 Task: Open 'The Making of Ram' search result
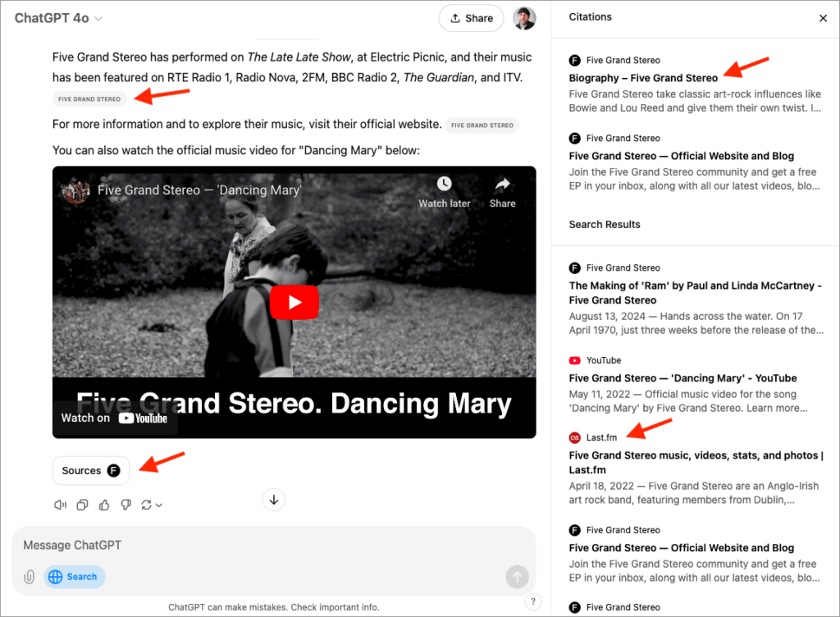tap(696, 292)
